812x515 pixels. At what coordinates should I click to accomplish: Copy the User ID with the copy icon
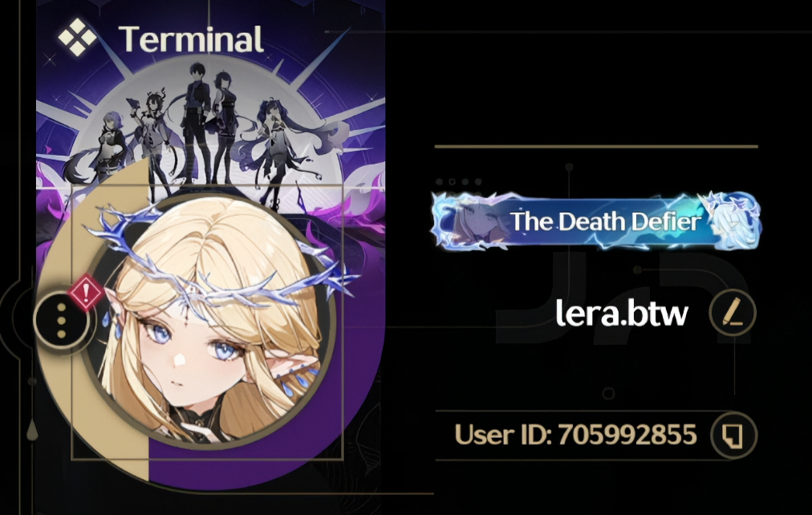click(x=734, y=435)
